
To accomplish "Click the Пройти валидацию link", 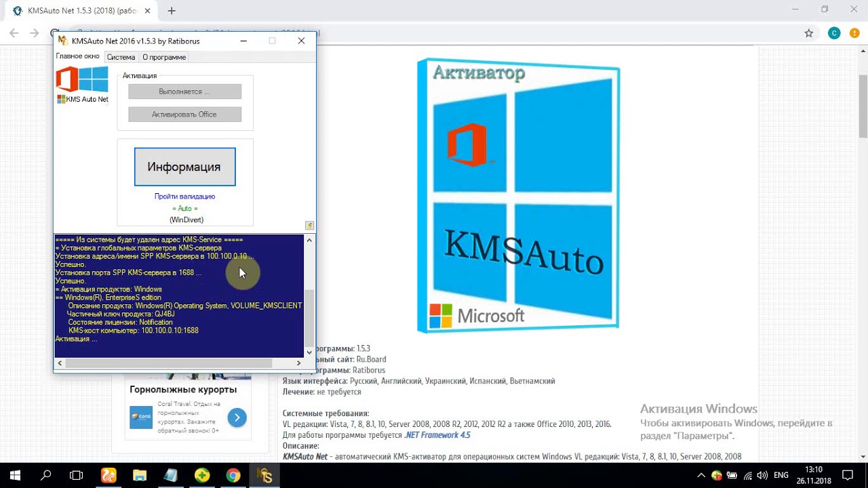I will point(184,197).
